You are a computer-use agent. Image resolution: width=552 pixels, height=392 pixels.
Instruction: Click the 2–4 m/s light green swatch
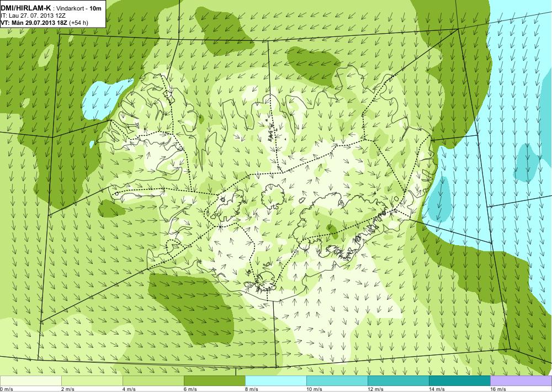coord(92,381)
